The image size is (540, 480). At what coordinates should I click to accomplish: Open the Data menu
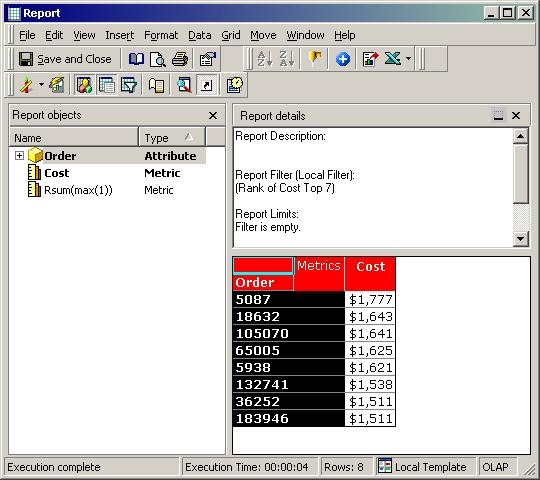coord(200,35)
